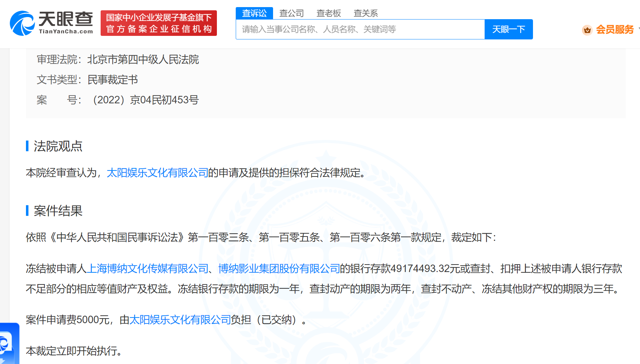Open the 查关系 tab

366,13
